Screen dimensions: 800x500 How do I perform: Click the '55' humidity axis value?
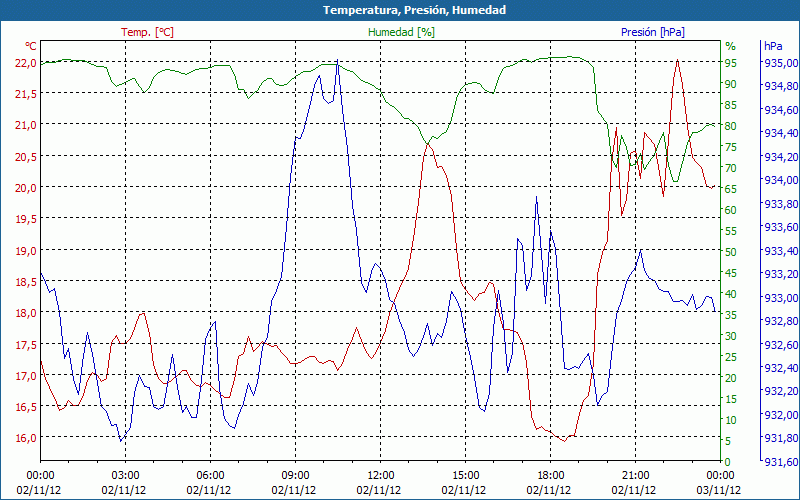coord(731,231)
